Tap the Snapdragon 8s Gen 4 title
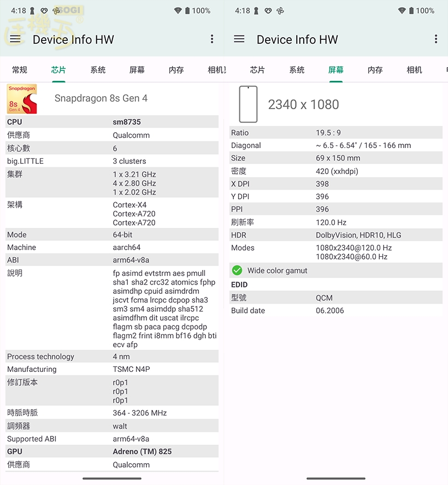 101,98
